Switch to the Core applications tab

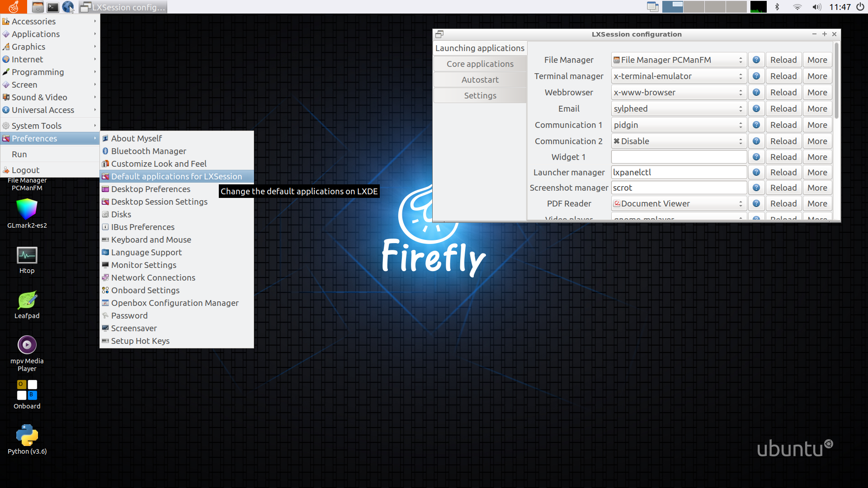tap(480, 64)
